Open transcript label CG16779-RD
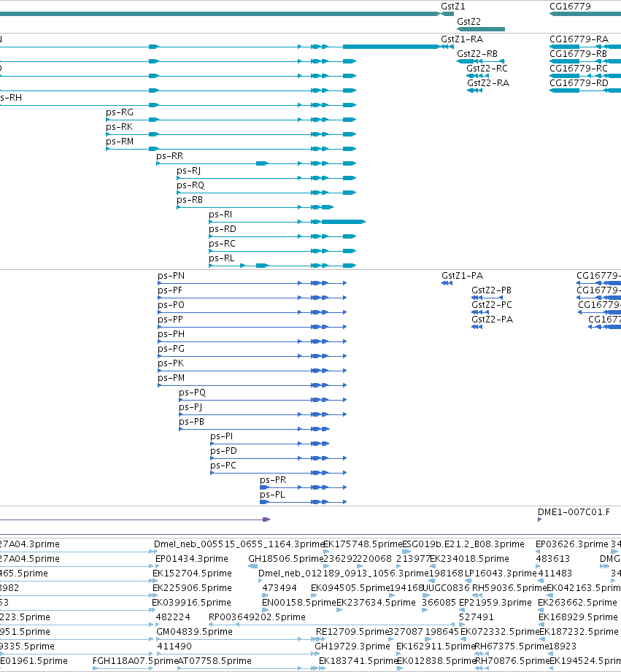The height and width of the screenshot is (672, 621). (579, 82)
